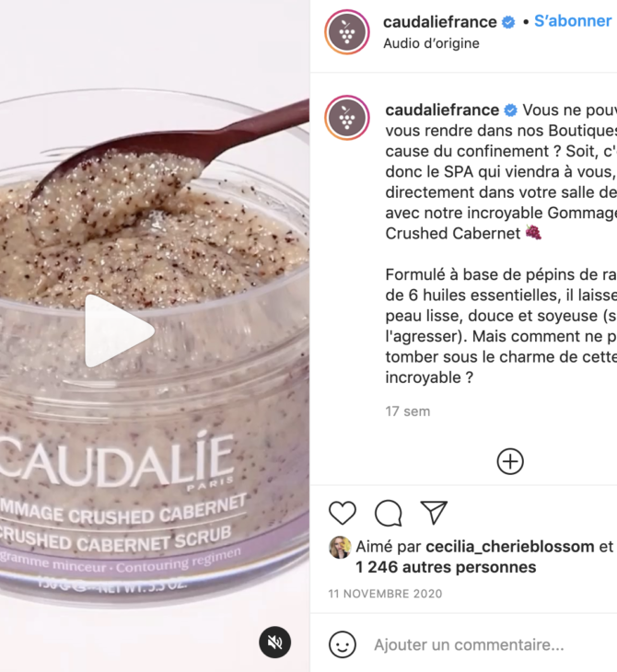
Task: Show the 1 246 autres personnes likes list
Action: click(446, 567)
